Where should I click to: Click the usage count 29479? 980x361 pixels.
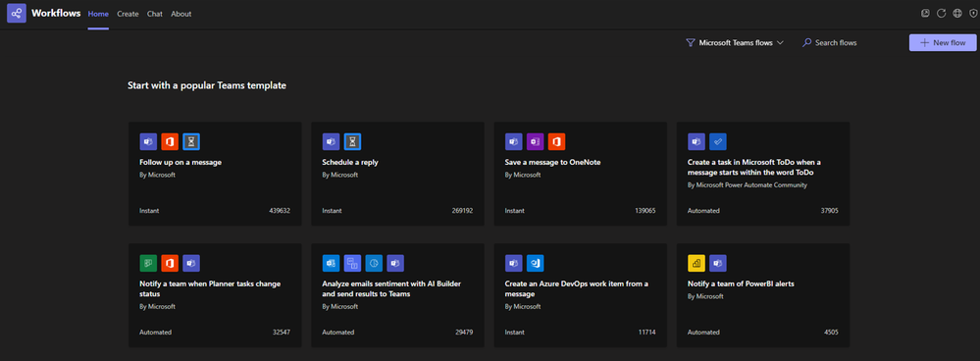(x=464, y=333)
